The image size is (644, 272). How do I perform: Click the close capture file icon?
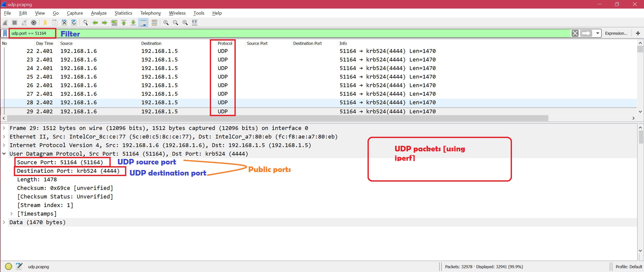(64, 23)
